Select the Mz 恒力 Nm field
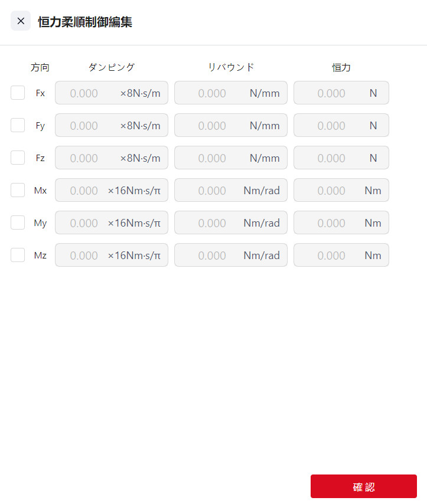Viewport: 427px width, 504px height. pyautogui.click(x=331, y=256)
